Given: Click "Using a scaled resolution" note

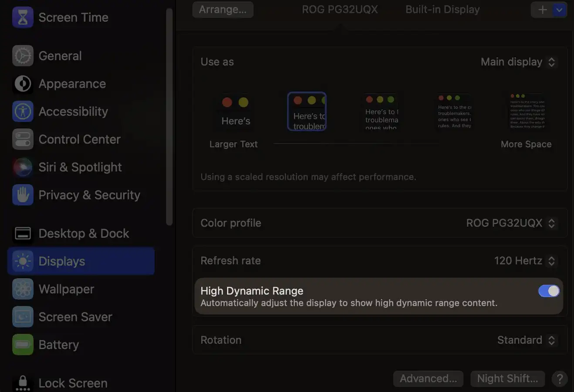Looking at the screenshot, I should click(x=308, y=177).
